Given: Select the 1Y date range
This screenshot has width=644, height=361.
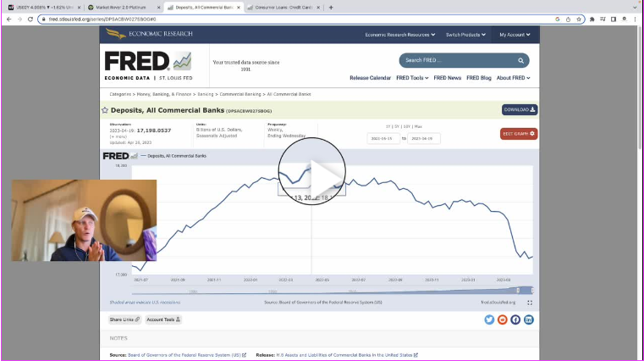Looking at the screenshot, I should pyautogui.click(x=388, y=126).
